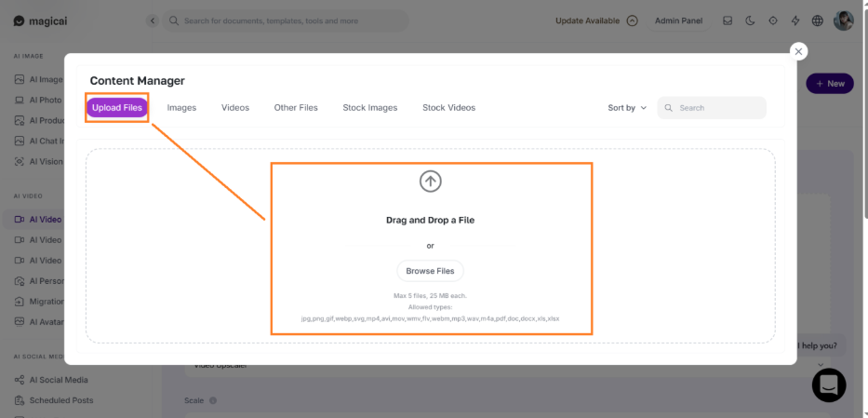The height and width of the screenshot is (418, 868).
Task: Click Update Available text
Action: pos(587,21)
